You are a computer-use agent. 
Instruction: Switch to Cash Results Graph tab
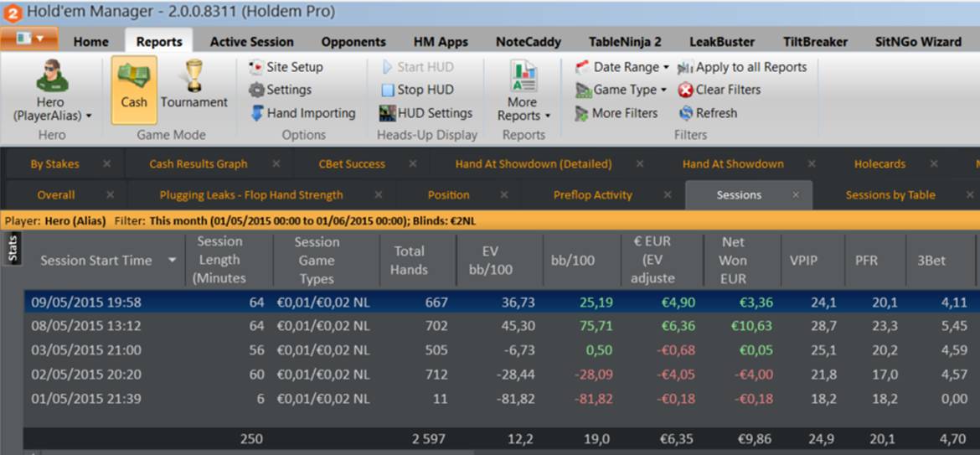199,163
